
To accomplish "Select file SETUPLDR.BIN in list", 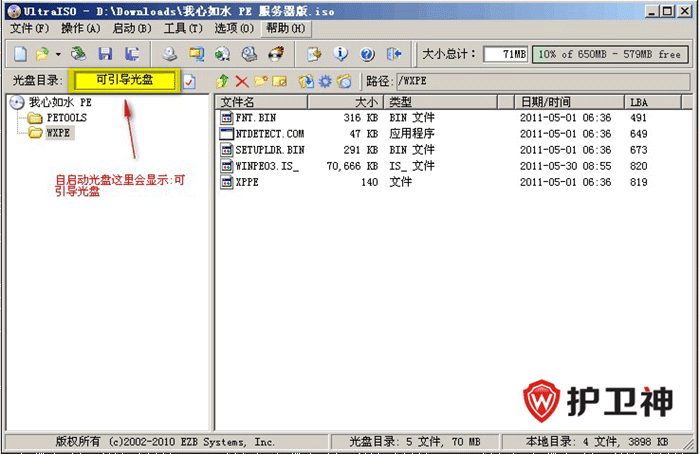I will tap(270, 150).
